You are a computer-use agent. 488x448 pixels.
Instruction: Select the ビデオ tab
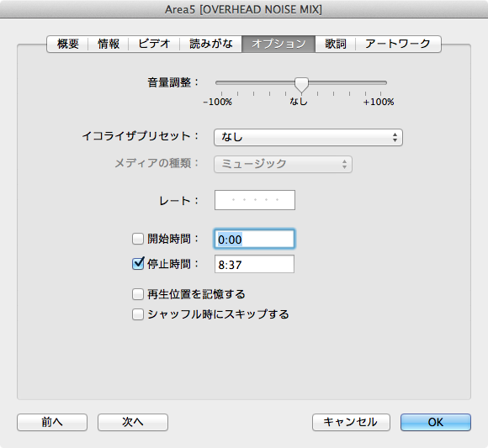[154, 44]
